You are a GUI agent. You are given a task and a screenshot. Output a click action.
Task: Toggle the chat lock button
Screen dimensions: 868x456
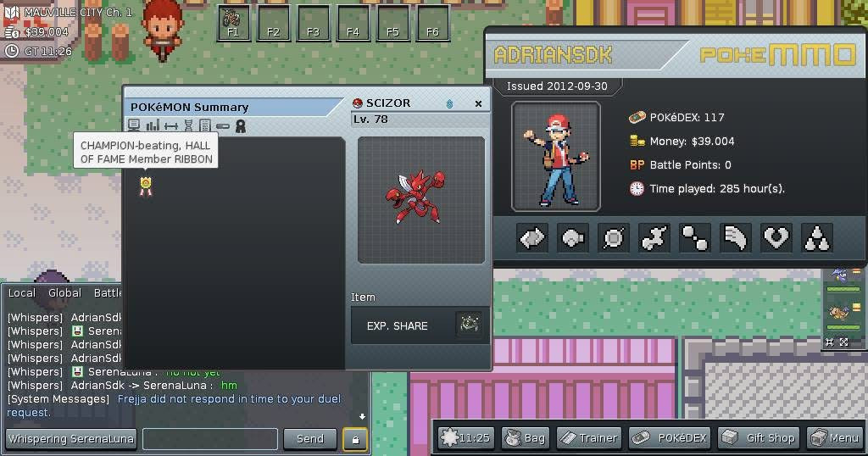[x=355, y=439]
